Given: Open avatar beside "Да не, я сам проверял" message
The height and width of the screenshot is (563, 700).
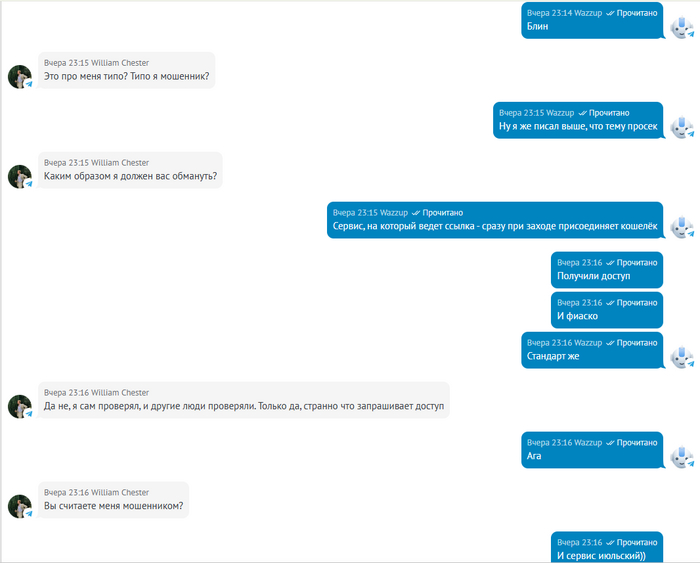Looking at the screenshot, I should [x=19, y=407].
